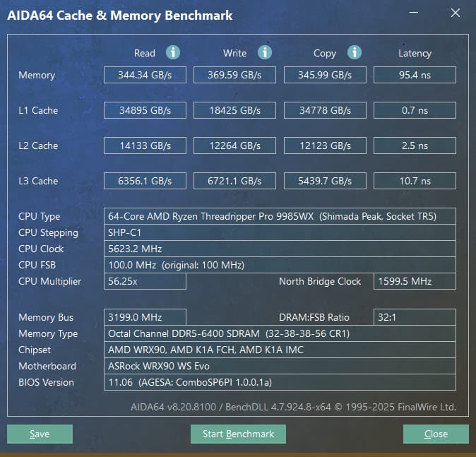
Task: Click the L3 Cache Latency 10.7 ns cell
Action: pyautogui.click(x=415, y=181)
